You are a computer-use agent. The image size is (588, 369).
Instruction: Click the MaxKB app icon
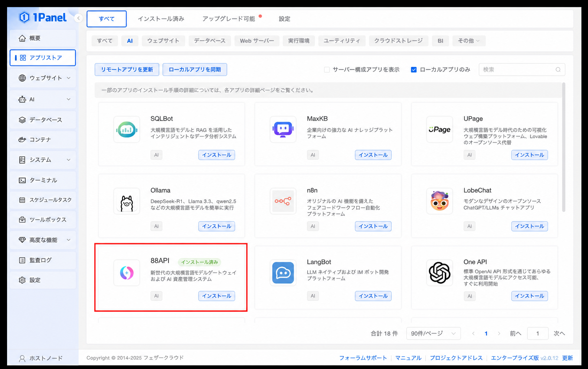pos(283,130)
